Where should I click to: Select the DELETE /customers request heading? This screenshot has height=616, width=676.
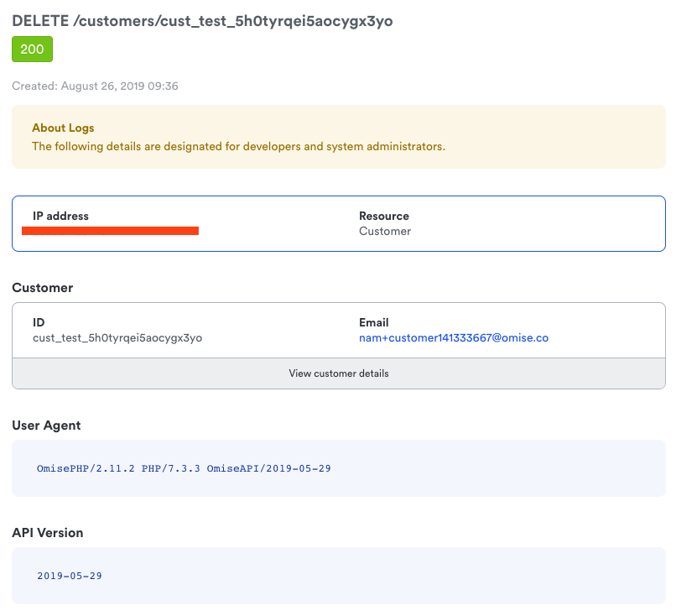click(202, 21)
